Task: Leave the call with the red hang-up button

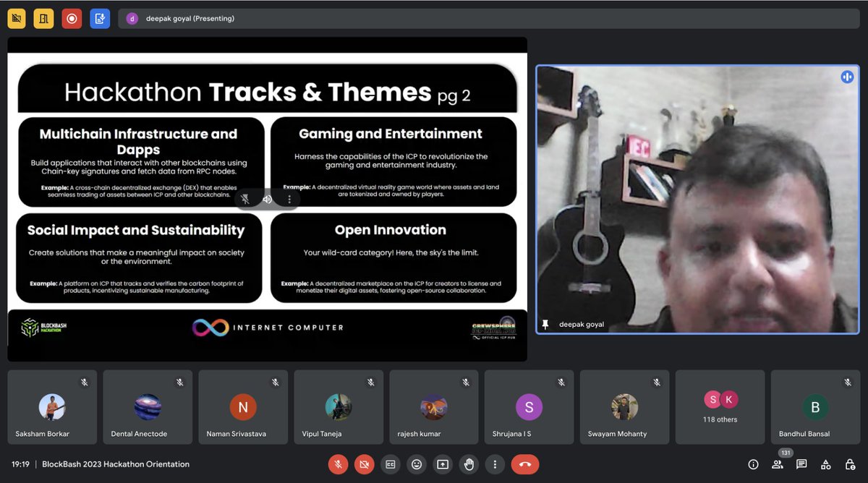Action: pos(525,464)
